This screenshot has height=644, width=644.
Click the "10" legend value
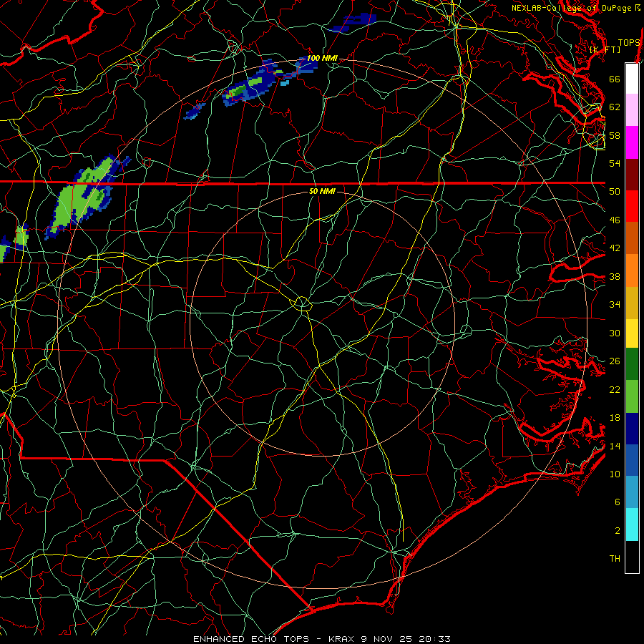coord(615,474)
